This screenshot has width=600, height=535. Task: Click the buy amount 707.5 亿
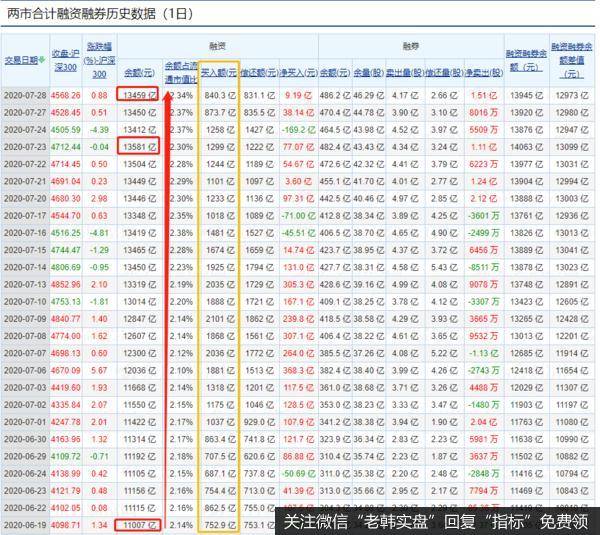[x=220, y=457]
